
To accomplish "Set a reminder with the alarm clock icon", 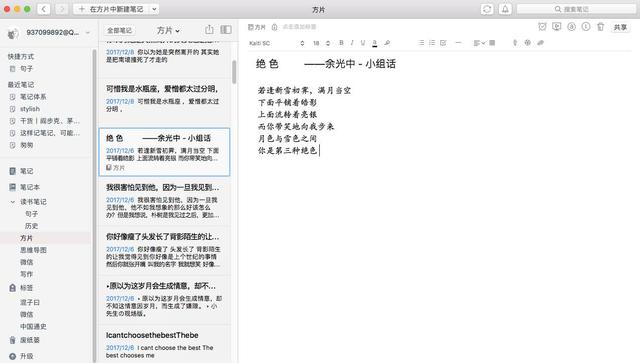I will [542, 27].
